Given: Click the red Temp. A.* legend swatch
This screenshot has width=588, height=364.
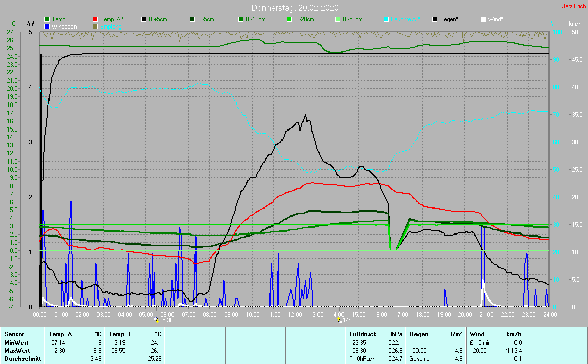Looking at the screenshot, I should pyautogui.click(x=96, y=19).
